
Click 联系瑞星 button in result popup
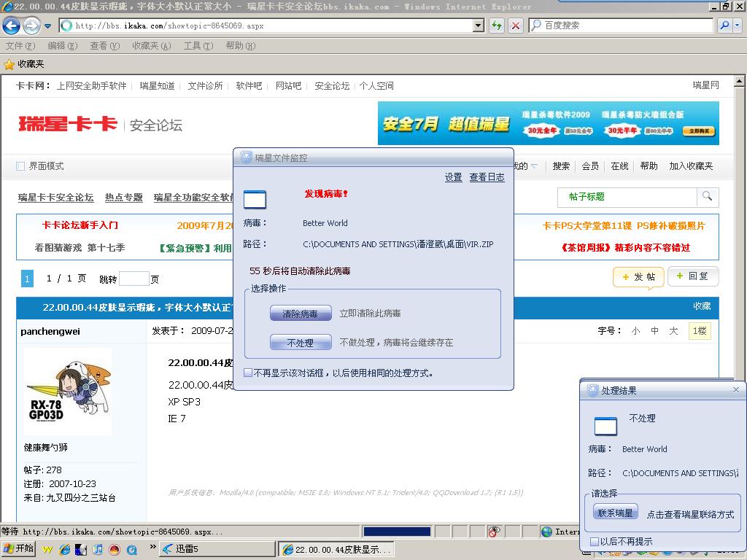[x=615, y=513]
